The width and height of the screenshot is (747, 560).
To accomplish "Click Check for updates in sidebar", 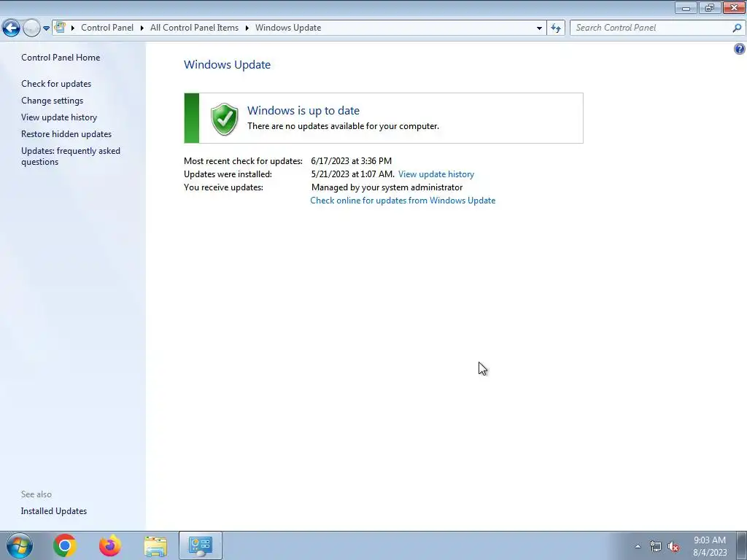I will [x=56, y=84].
